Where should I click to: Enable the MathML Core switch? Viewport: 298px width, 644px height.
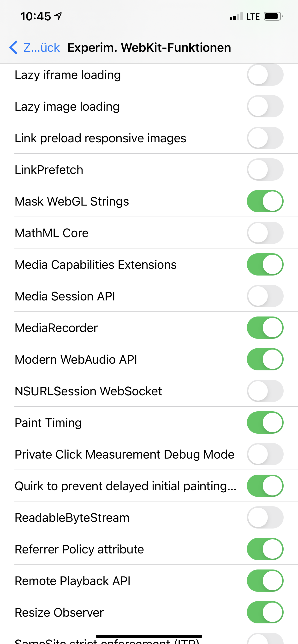click(265, 233)
